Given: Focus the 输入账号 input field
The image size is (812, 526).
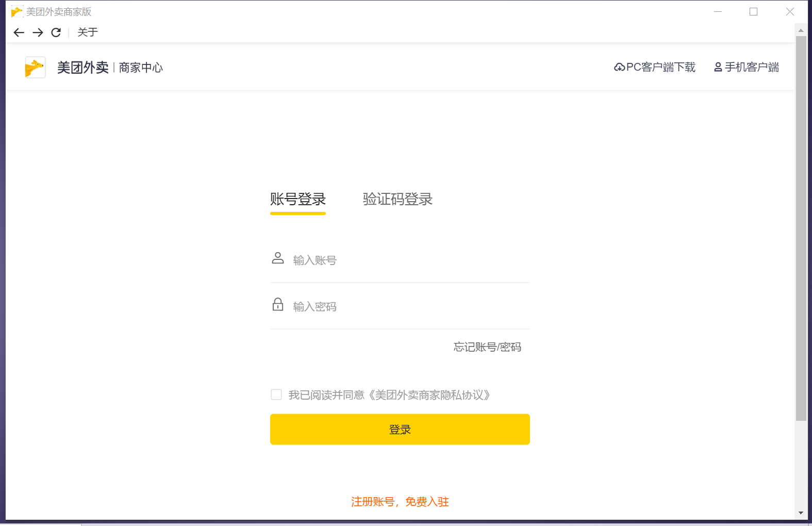Looking at the screenshot, I should [407, 260].
